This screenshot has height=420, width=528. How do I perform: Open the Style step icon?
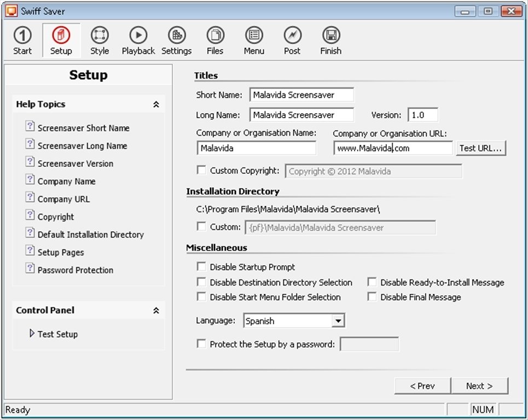pos(100,40)
